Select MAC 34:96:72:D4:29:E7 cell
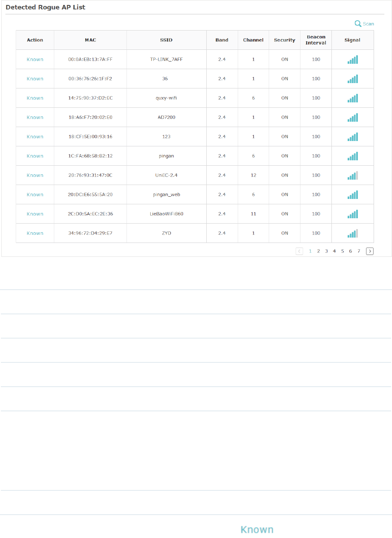 tap(91, 233)
